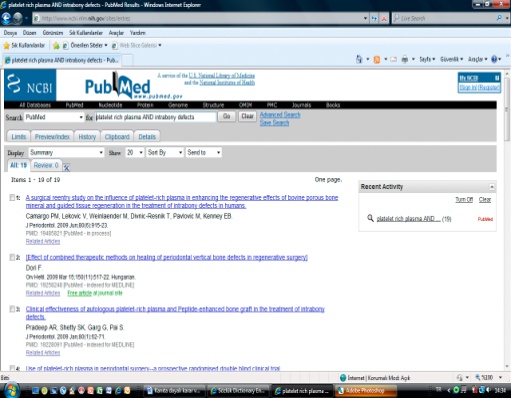Image resolution: width=511 pixels, height=398 pixels.
Task: Click the Go search button
Action: [x=227, y=116]
